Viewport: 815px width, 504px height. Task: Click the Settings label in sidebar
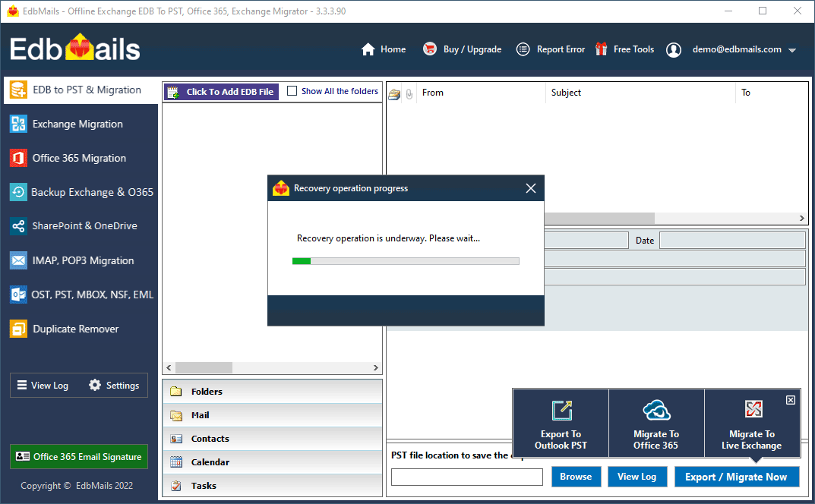pos(122,386)
